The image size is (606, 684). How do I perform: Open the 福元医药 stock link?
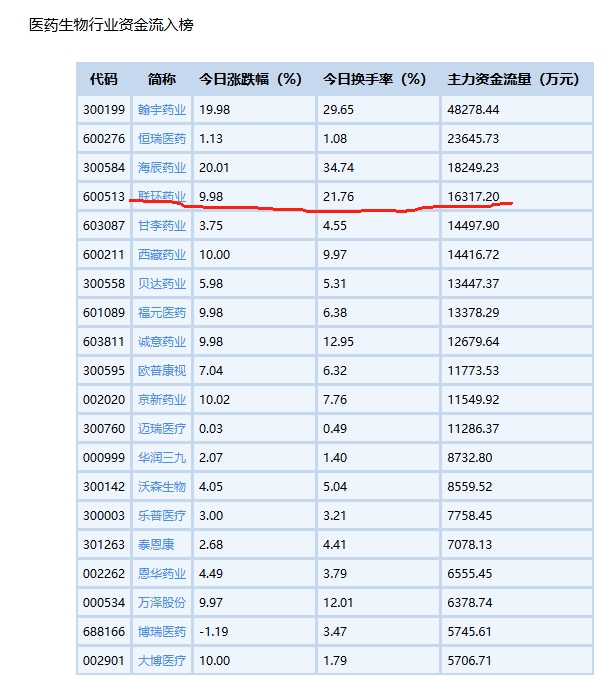[162, 313]
